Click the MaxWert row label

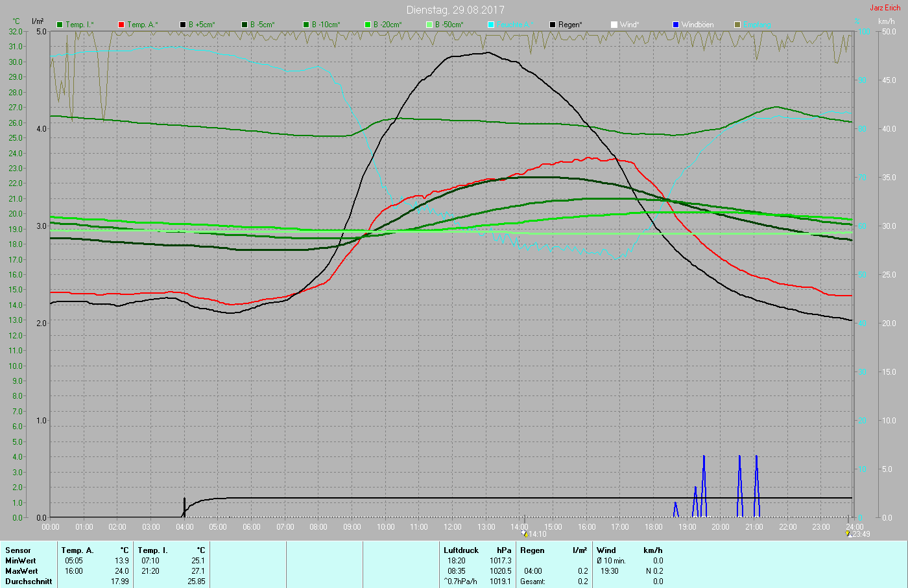click(x=21, y=571)
